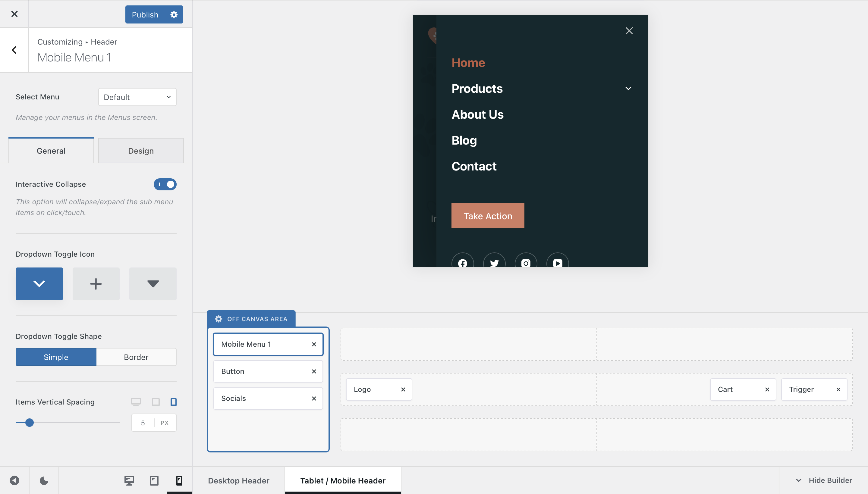
Task: Remove the Trigger item from header
Action: tap(838, 389)
